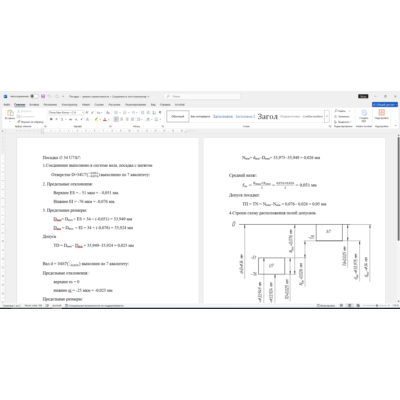This screenshot has width=400, height=400.
Task: Toggle bold formatting
Action: coord(51,119)
